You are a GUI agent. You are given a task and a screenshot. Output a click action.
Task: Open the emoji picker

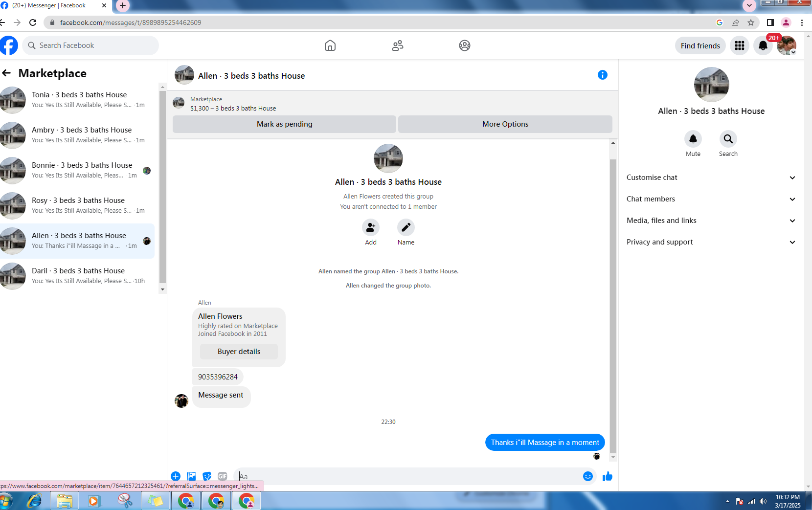588,476
